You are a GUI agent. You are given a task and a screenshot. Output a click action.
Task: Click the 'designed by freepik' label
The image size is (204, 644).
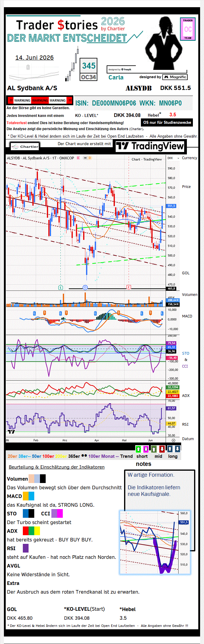[120, 70]
